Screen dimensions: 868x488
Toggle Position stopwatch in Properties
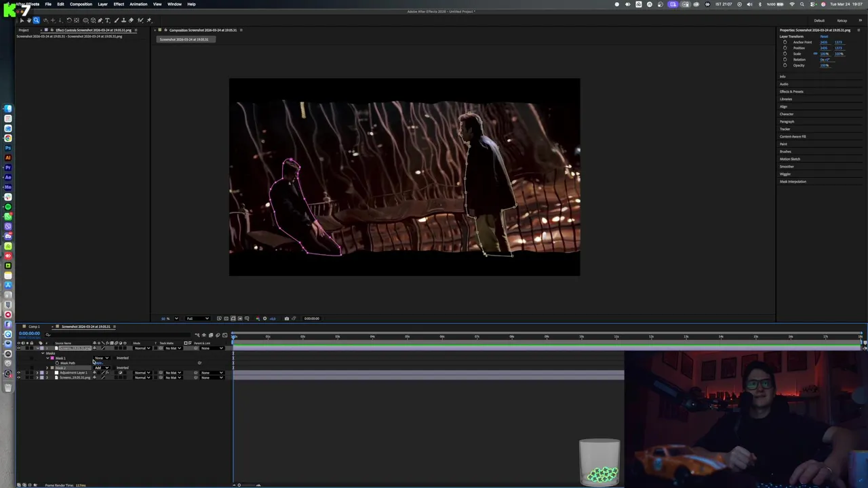coord(785,48)
